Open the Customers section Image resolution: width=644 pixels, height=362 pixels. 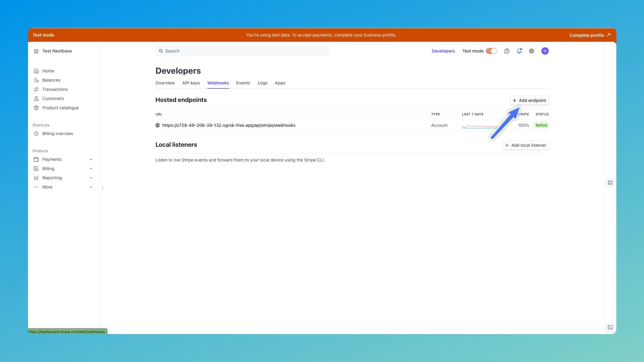[x=37, y=99]
